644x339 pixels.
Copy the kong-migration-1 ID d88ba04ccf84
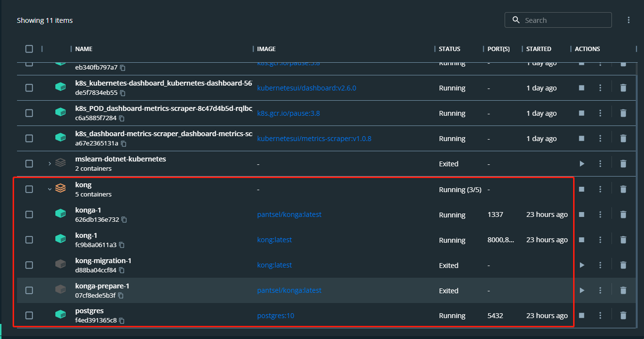click(x=122, y=270)
